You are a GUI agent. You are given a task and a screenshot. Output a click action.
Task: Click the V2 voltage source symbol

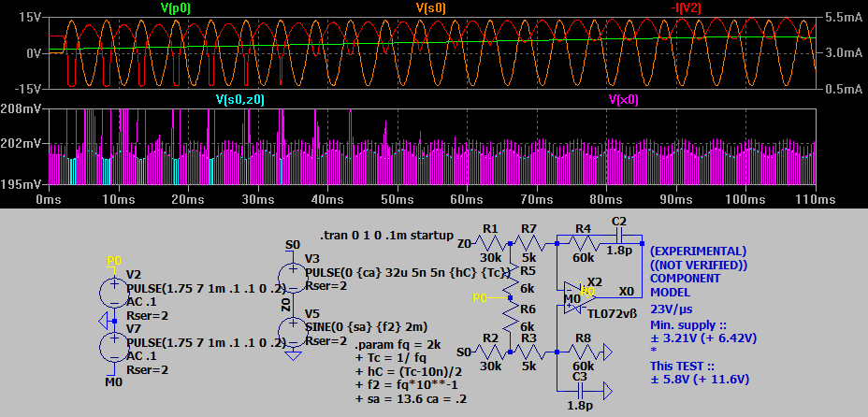coord(113,291)
